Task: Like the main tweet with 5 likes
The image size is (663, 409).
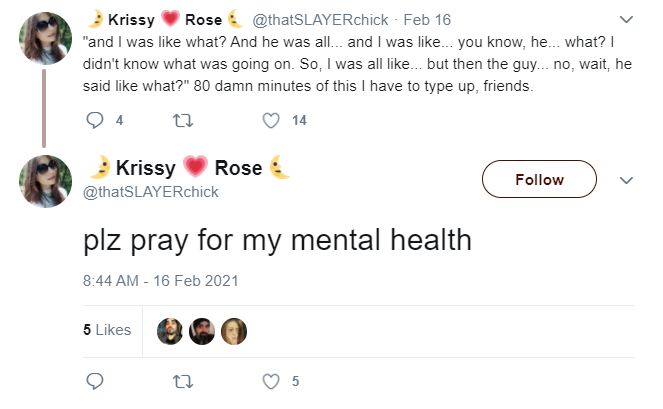Action: 271,381
